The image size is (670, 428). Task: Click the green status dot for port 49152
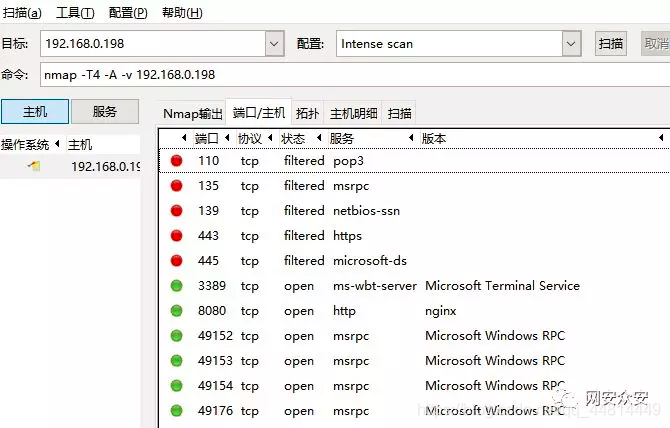pos(176,336)
